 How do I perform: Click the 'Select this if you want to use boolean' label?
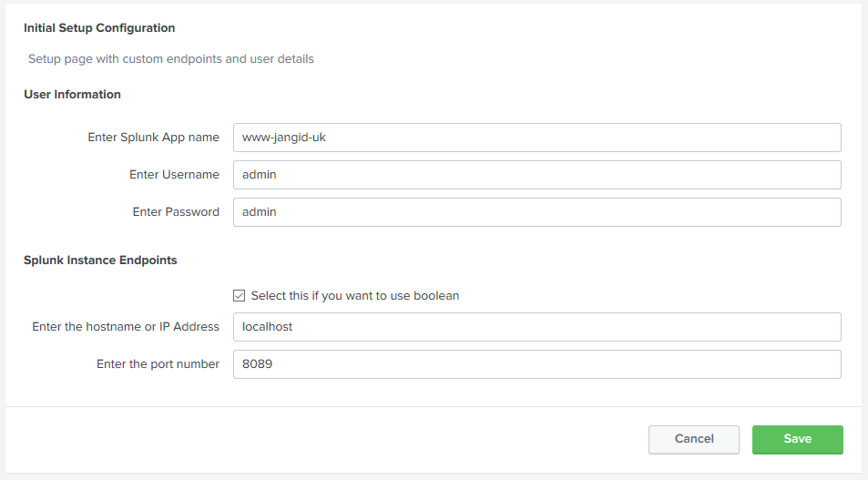[355, 296]
